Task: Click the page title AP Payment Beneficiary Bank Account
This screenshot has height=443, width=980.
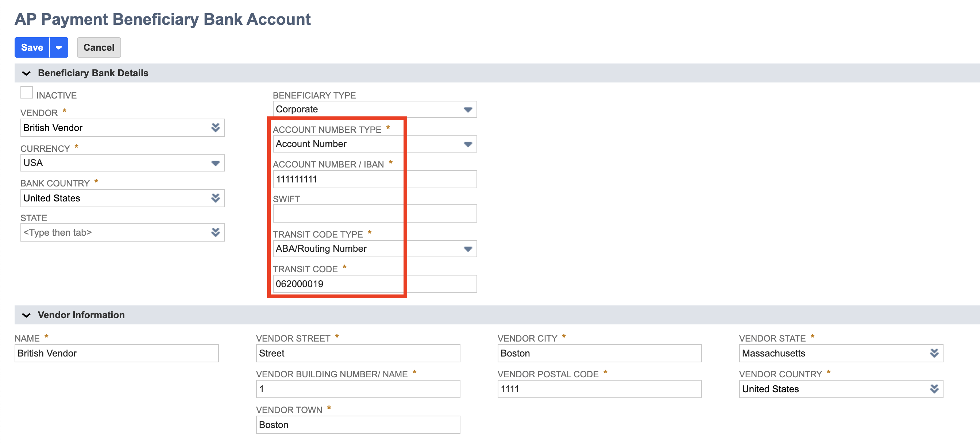Action: tap(162, 19)
